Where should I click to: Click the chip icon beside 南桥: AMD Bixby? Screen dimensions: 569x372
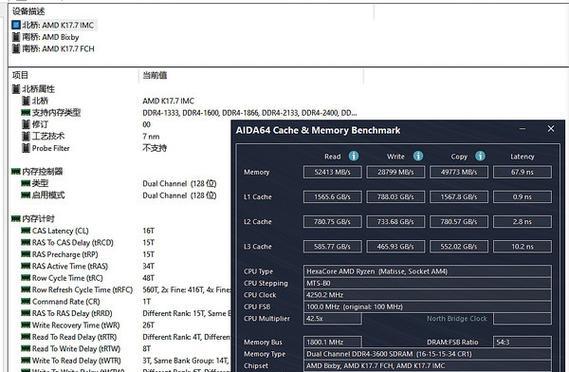pyautogui.click(x=16, y=37)
